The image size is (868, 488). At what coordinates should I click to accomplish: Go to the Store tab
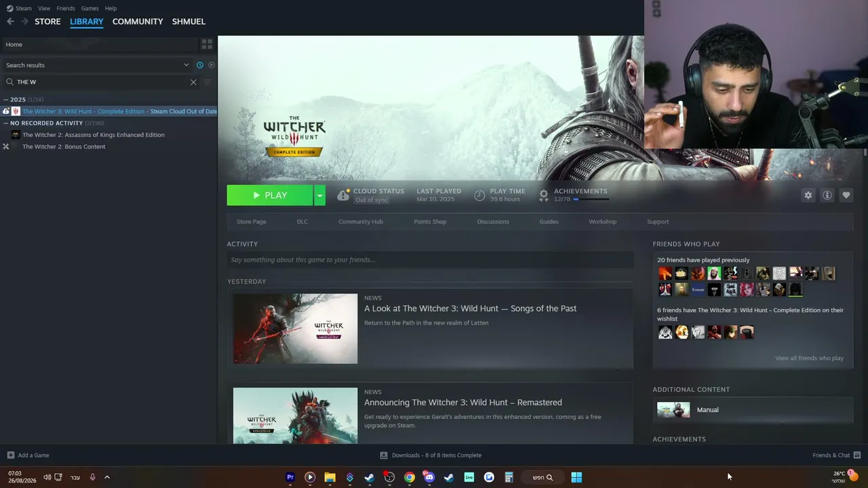pos(47,22)
